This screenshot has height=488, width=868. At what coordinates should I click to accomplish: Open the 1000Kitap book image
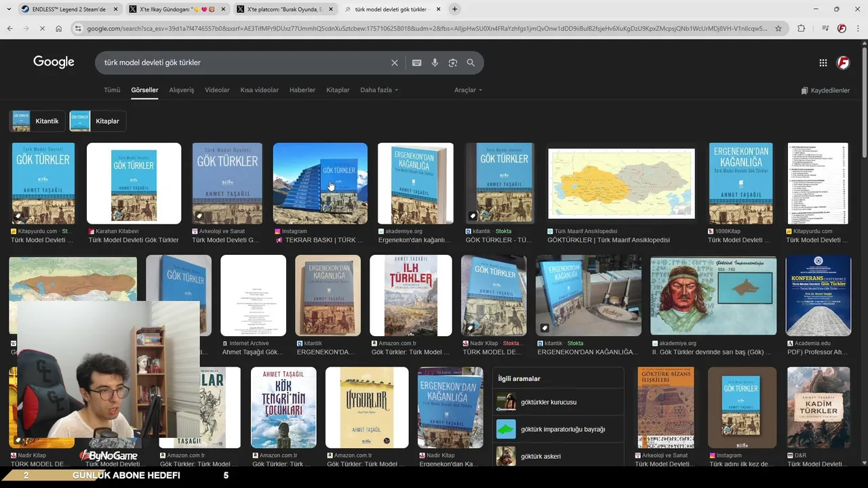coord(741,184)
